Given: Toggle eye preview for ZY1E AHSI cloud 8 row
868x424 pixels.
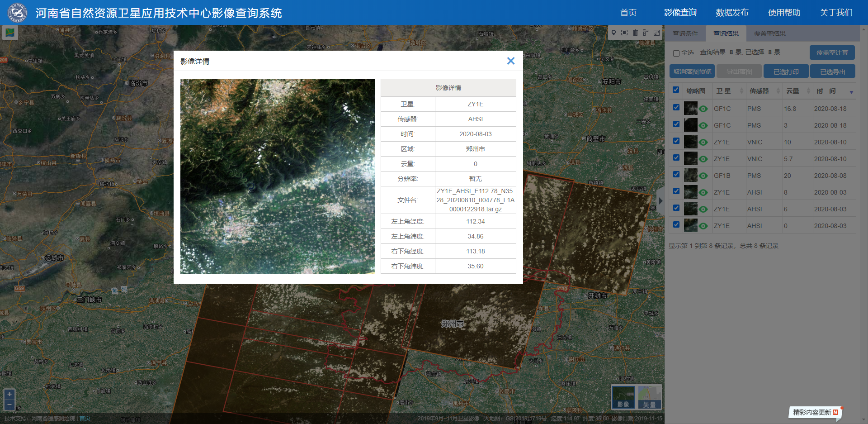Looking at the screenshot, I should pos(703,192).
